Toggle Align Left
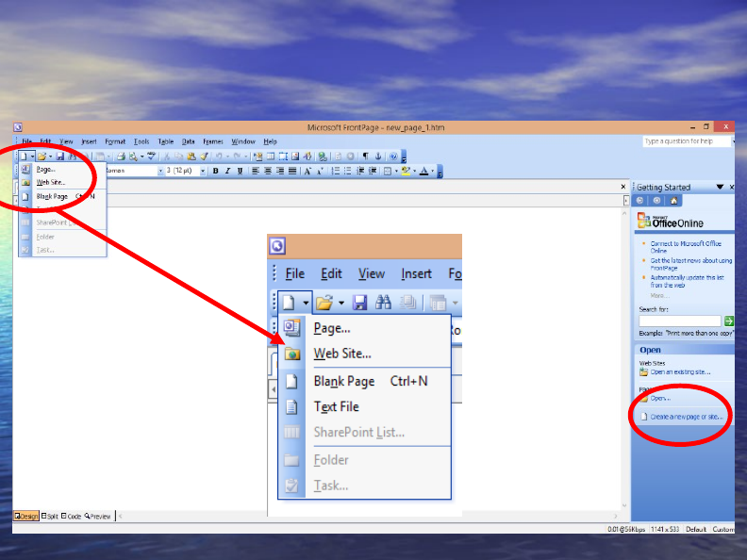This screenshot has height=560, width=747. tap(256, 171)
